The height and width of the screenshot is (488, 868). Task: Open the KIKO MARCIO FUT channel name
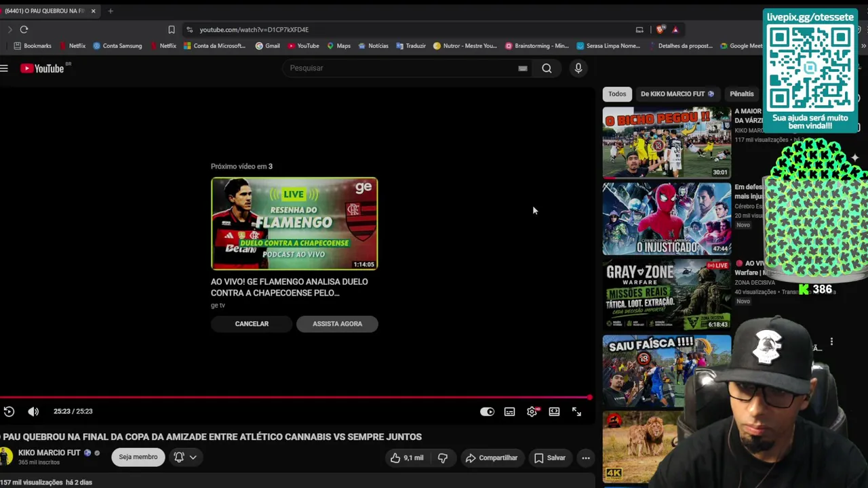click(50, 453)
